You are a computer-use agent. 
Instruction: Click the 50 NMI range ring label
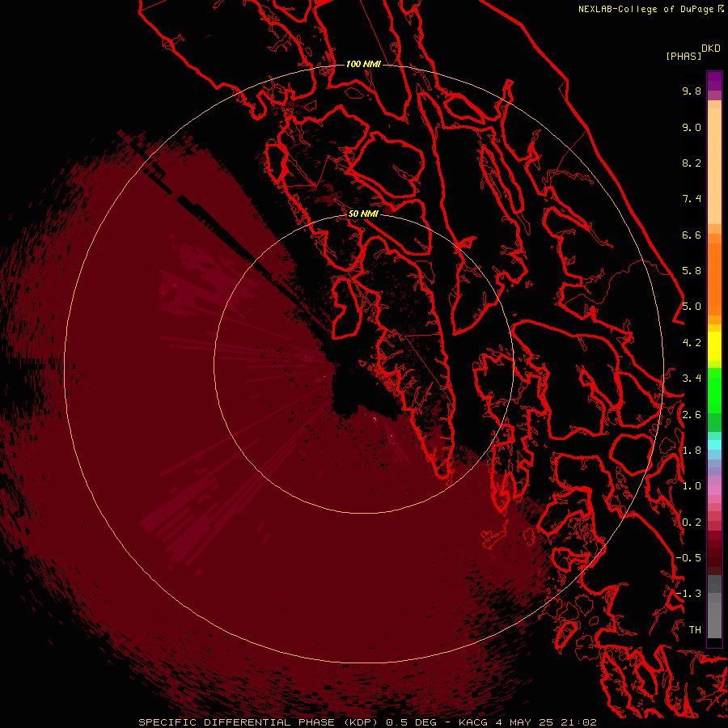(363, 214)
